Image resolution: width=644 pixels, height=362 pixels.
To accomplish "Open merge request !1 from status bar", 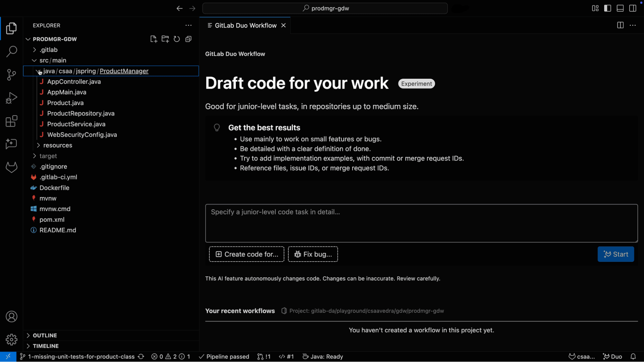I will click(264, 357).
